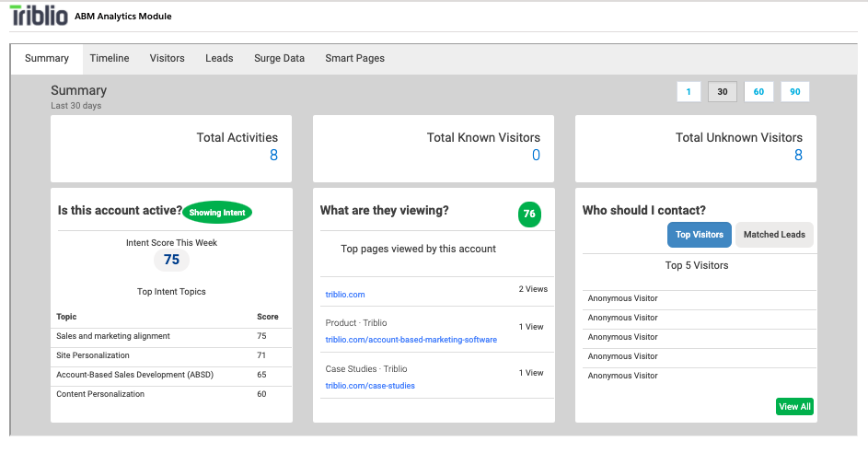Open the Summary tab
868x453 pixels.
click(x=47, y=58)
